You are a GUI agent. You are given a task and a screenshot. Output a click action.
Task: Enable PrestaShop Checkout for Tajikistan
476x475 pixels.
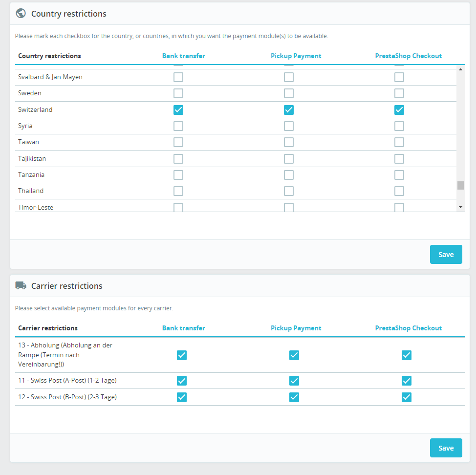click(399, 158)
